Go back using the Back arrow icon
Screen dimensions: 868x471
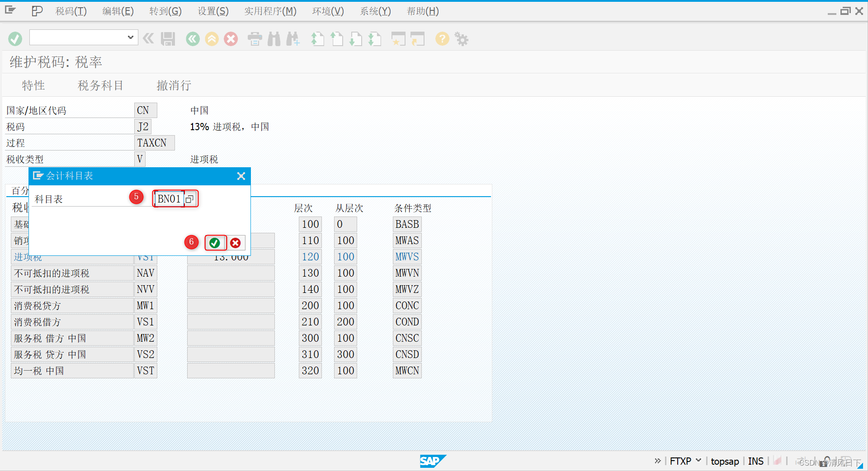(193, 39)
